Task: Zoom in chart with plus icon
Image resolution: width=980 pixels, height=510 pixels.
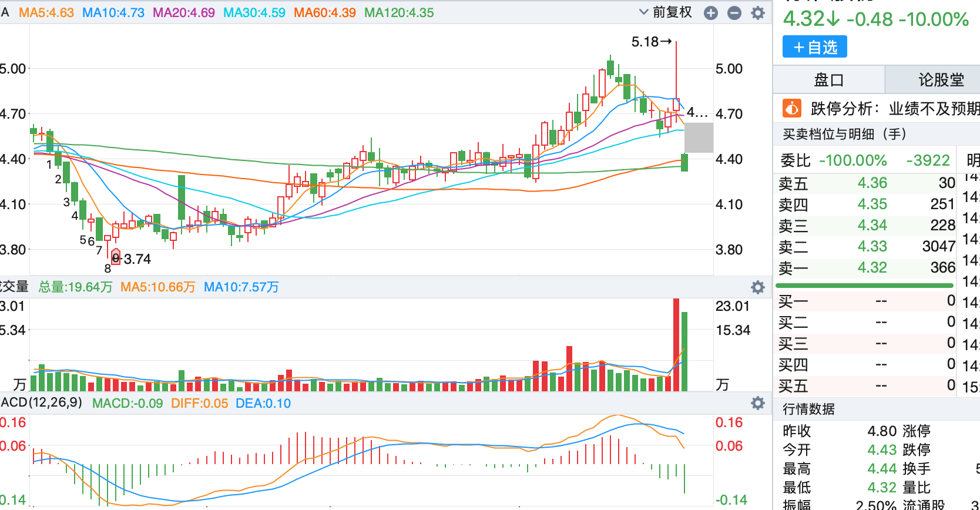Action: pos(711,13)
